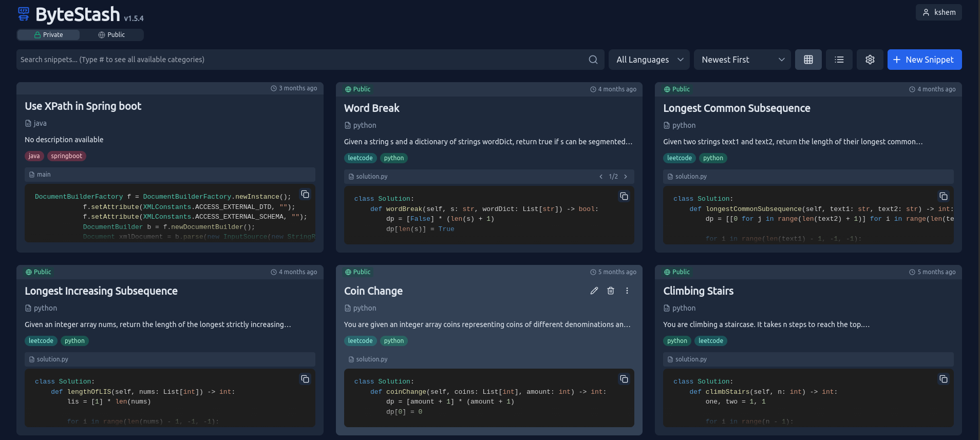Open the Newest First sort dropdown
The width and height of the screenshot is (980, 440).
[x=742, y=60]
